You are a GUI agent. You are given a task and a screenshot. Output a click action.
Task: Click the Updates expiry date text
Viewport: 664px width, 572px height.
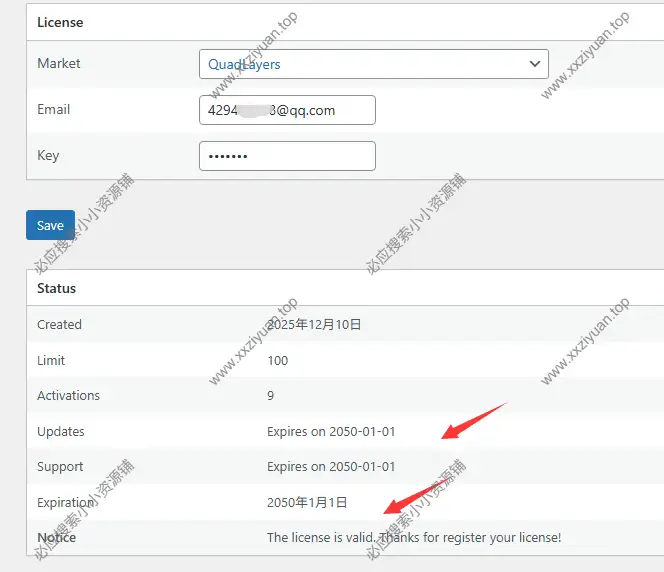[x=331, y=432]
